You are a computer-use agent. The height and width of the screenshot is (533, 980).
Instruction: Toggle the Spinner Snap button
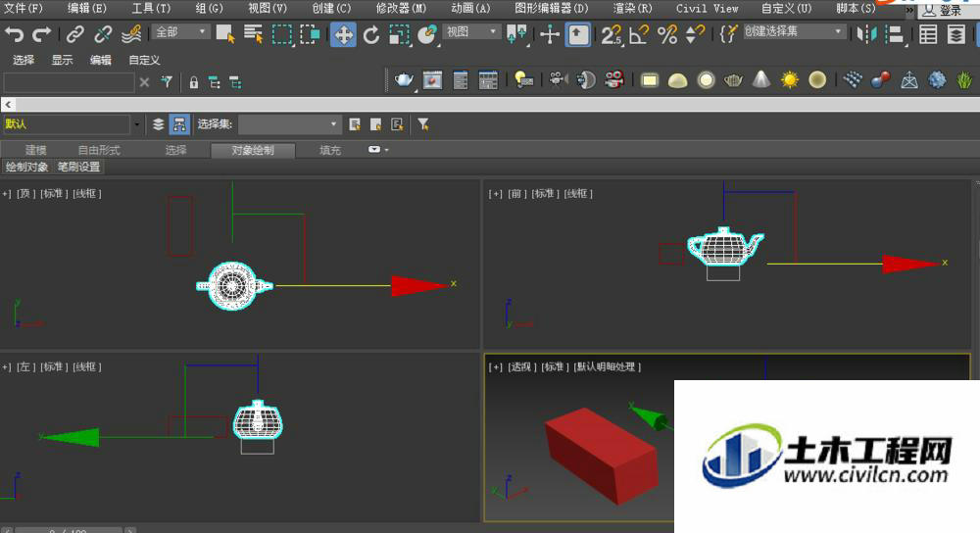(x=695, y=34)
